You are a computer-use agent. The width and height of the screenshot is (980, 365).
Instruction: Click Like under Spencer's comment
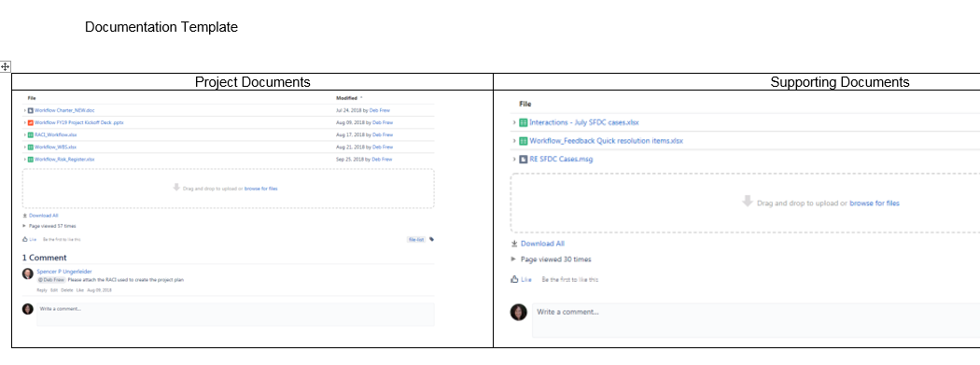click(x=80, y=290)
